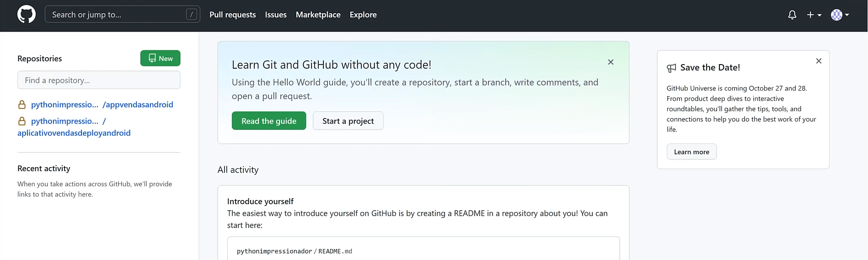The height and width of the screenshot is (260, 868).
Task: Click the slash shortcut key icon
Action: [192, 15]
